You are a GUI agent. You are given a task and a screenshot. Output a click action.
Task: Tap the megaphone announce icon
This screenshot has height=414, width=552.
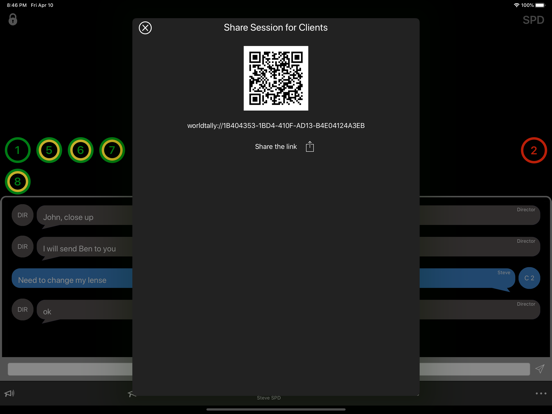(10, 393)
